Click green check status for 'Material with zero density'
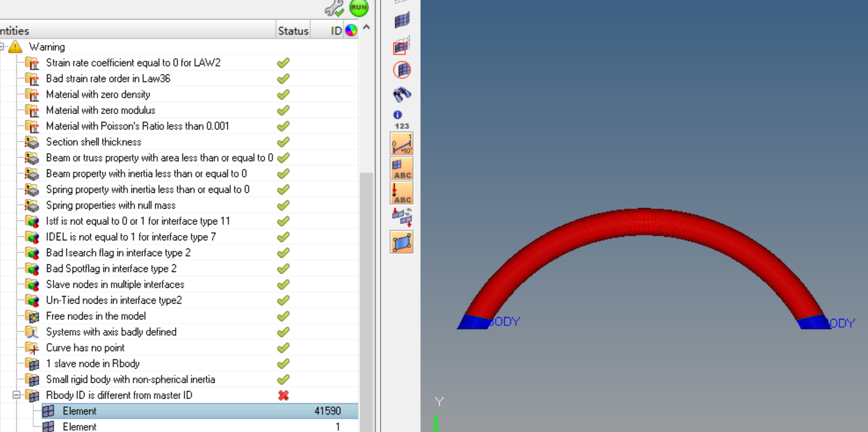This screenshot has width=868, height=432. point(284,94)
